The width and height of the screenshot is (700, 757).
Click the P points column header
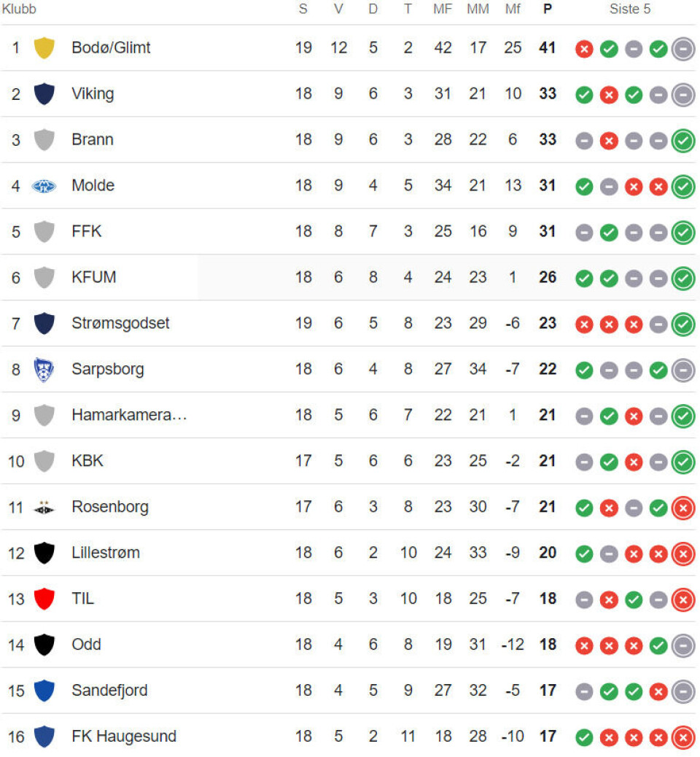(x=548, y=9)
